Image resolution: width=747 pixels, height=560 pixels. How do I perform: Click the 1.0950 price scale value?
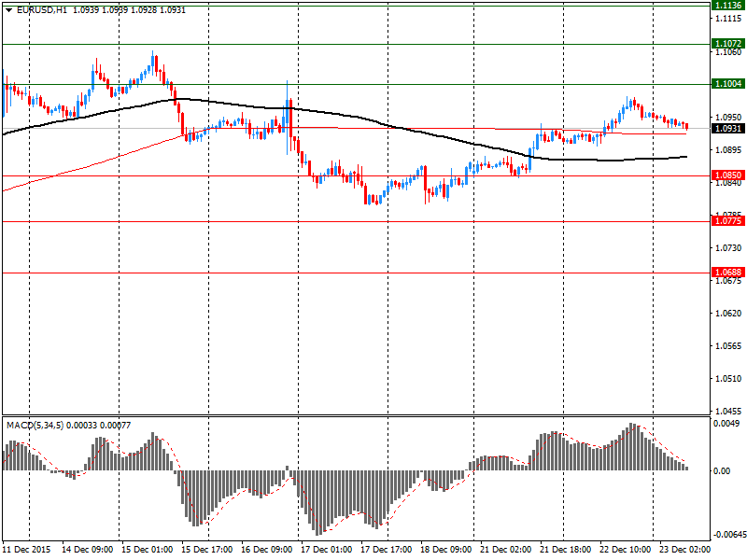click(x=728, y=118)
